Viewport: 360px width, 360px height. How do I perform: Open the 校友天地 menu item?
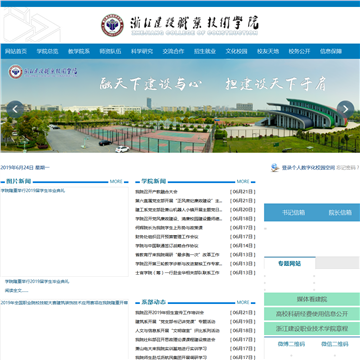click(268, 51)
